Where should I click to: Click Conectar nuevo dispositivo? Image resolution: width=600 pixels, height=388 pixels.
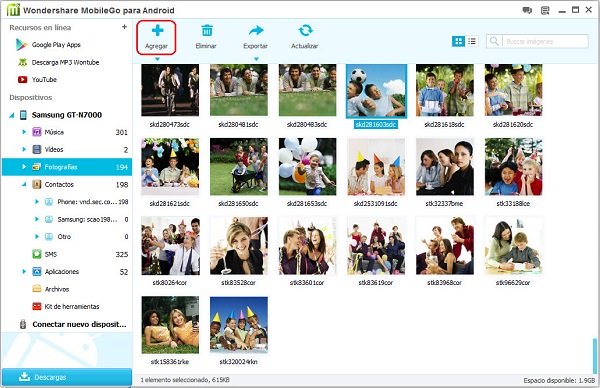tap(79, 324)
